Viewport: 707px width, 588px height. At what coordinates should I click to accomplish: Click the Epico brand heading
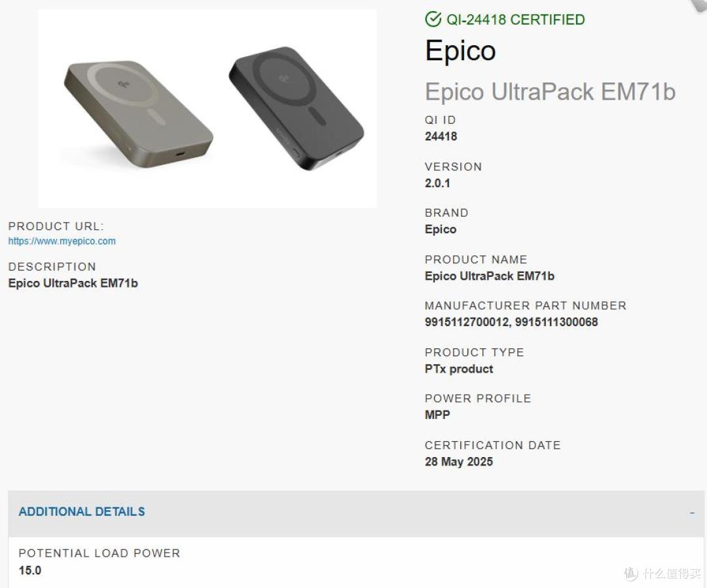click(460, 50)
